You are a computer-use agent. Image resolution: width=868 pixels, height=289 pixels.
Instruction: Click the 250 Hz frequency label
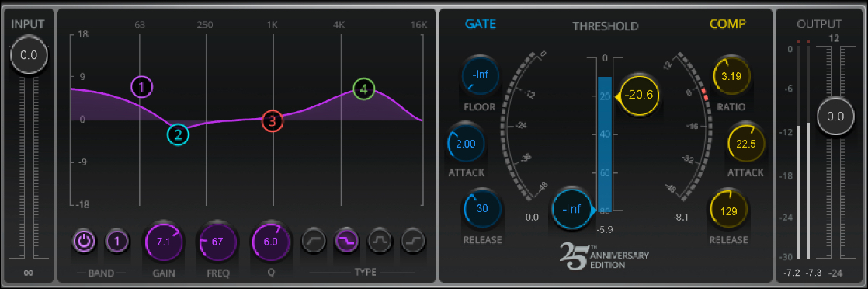point(206,24)
